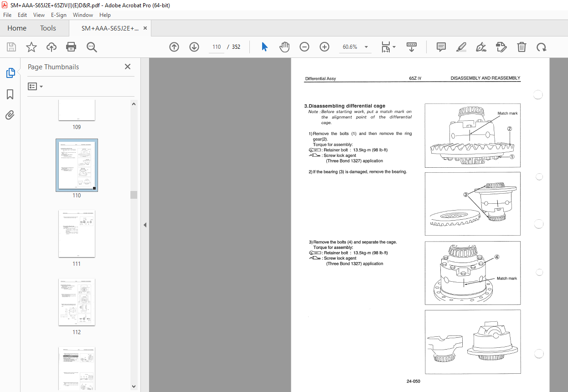Select the page 111 thumbnail
This screenshot has height=392, width=568.
coord(77,233)
